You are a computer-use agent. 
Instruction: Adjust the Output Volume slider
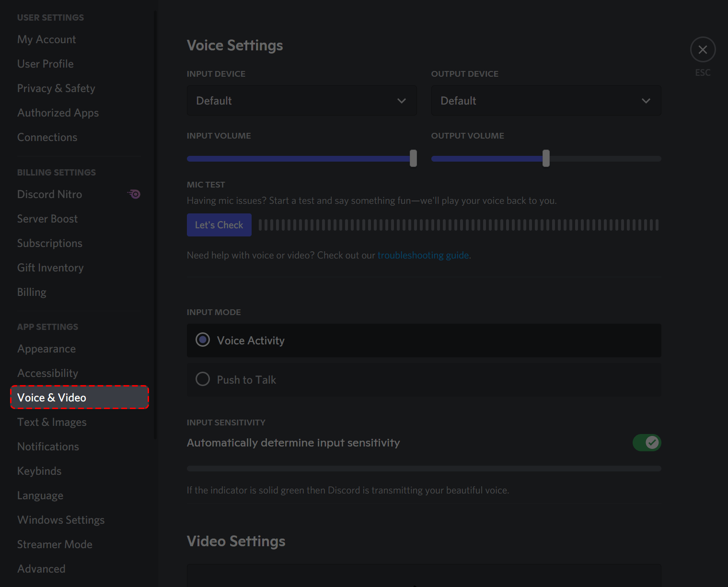click(546, 158)
